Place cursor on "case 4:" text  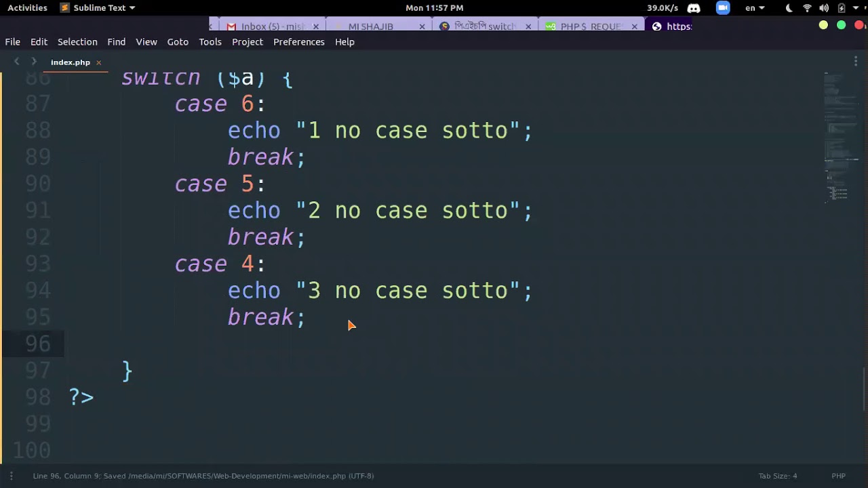(220, 264)
